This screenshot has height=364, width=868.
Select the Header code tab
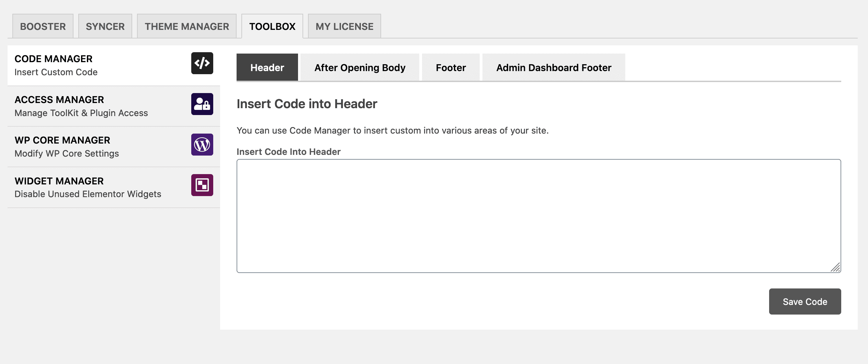click(x=267, y=67)
